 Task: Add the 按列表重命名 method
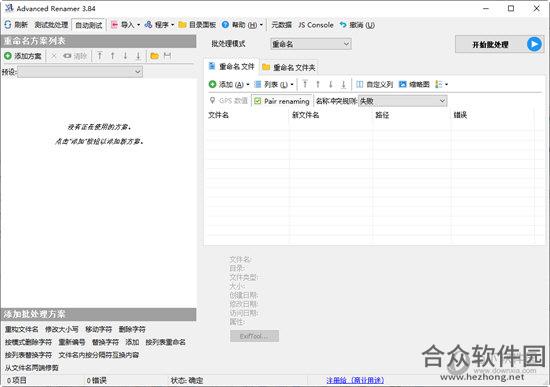166,342
